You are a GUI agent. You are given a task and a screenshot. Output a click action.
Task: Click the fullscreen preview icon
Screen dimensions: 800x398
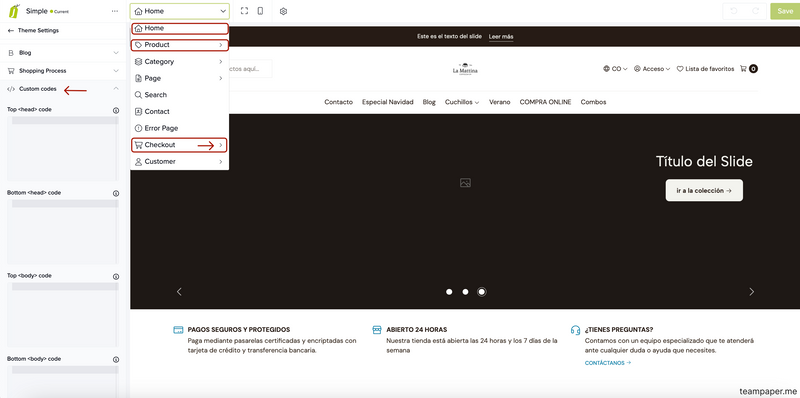click(x=244, y=11)
